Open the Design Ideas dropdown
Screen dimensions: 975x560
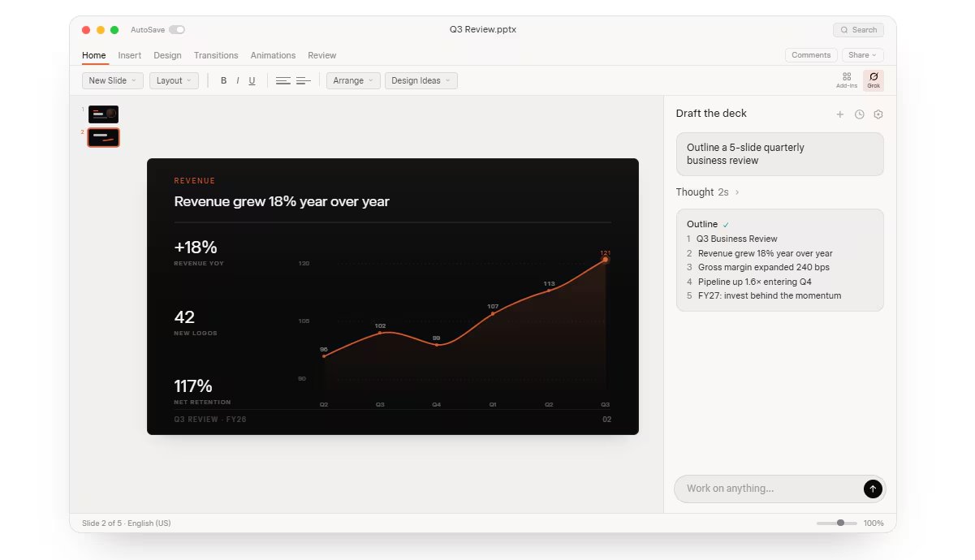click(x=421, y=80)
